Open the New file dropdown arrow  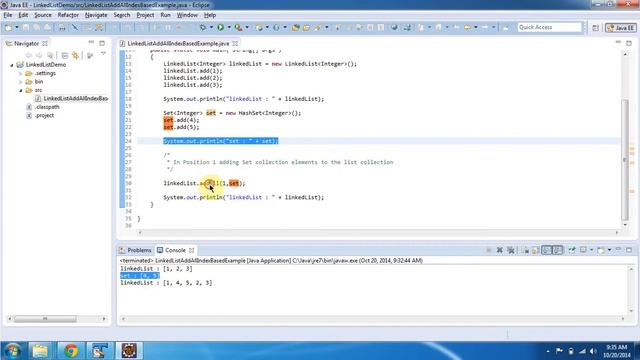coord(17,27)
